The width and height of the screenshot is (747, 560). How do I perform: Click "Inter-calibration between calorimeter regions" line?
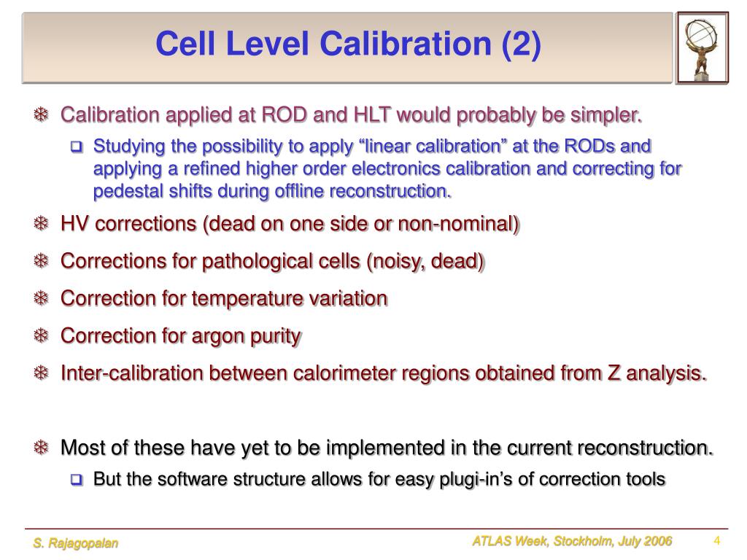coord(384,373)
